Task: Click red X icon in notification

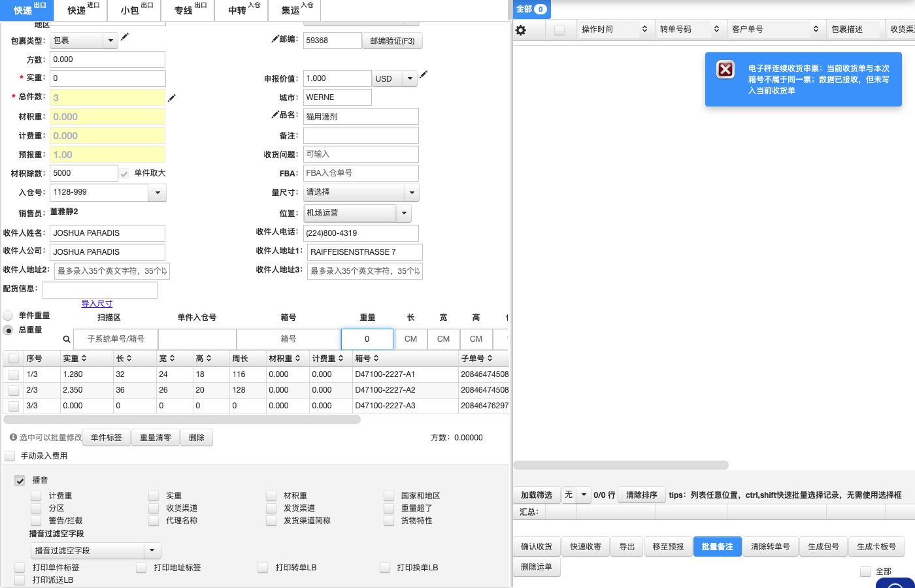Action: 725,69
